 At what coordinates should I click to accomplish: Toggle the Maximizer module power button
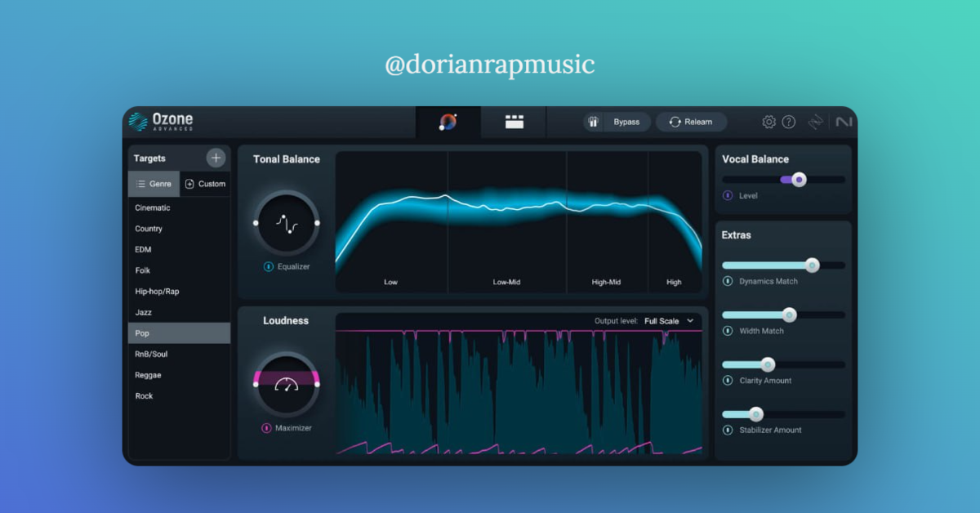[266, 428]
